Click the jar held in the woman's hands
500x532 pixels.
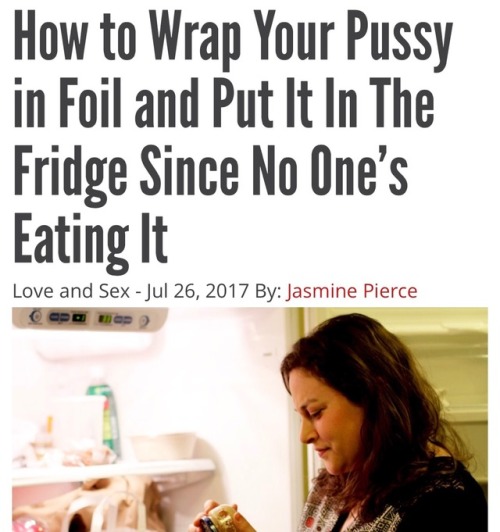pyautogui.click(x=219, y=518)
